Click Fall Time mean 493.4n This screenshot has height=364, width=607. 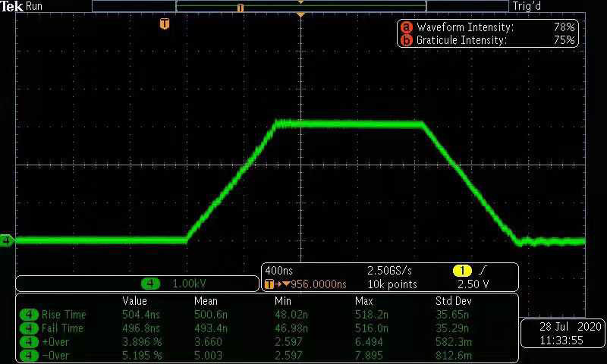click(x=211, y=328)
